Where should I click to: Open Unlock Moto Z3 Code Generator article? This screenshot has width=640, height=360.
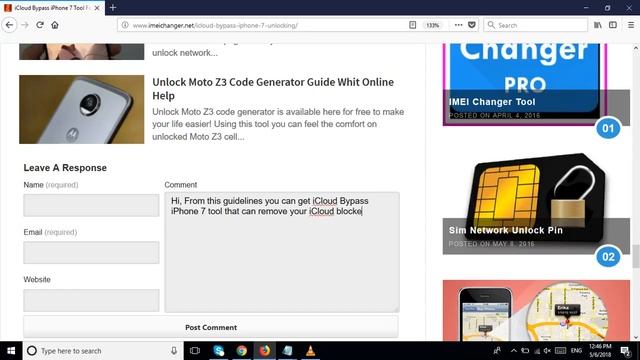click(273, 89)
